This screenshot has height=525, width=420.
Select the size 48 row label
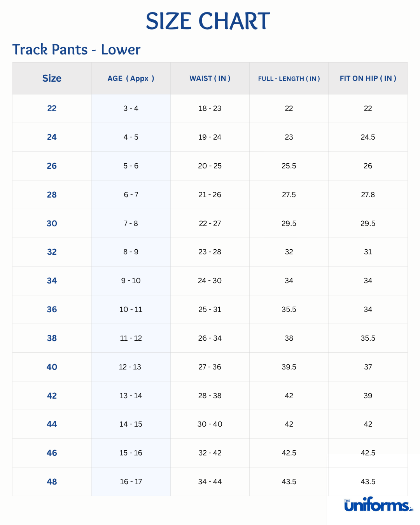[52, 482]
